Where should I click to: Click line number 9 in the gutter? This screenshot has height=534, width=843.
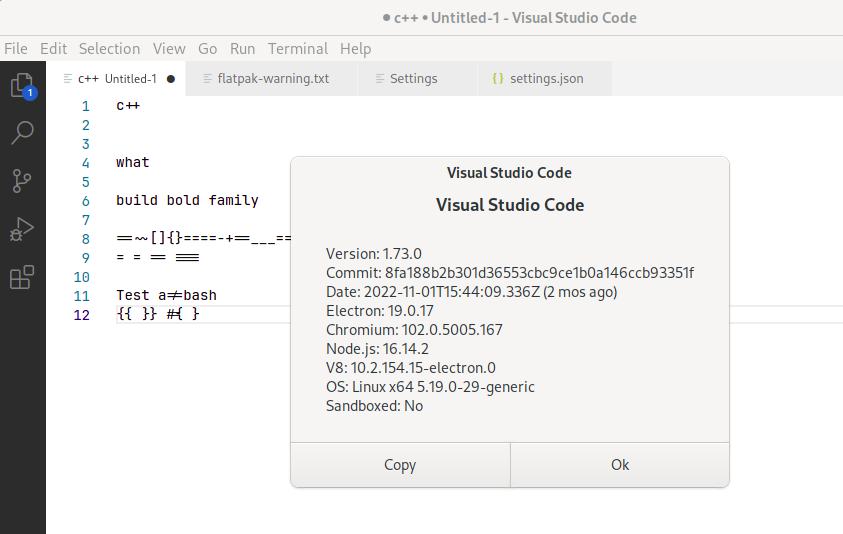85,258
